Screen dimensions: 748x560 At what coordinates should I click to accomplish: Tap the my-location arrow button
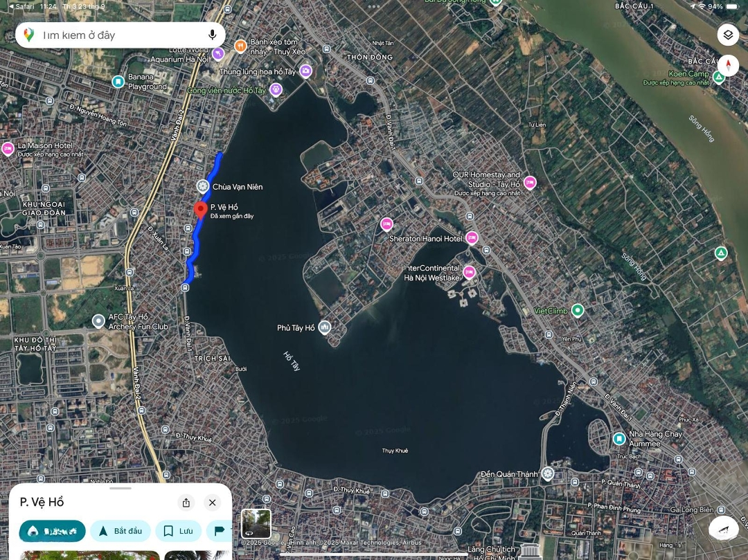pos(724,528)
